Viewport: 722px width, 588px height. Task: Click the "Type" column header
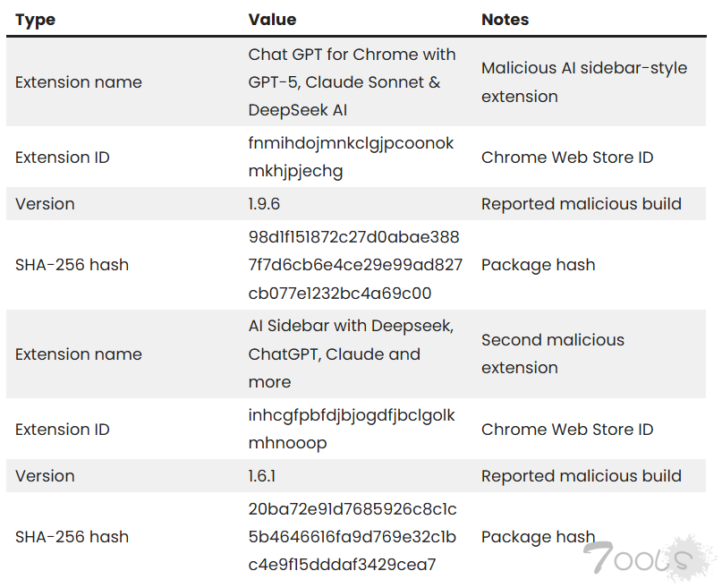[35, 20]
